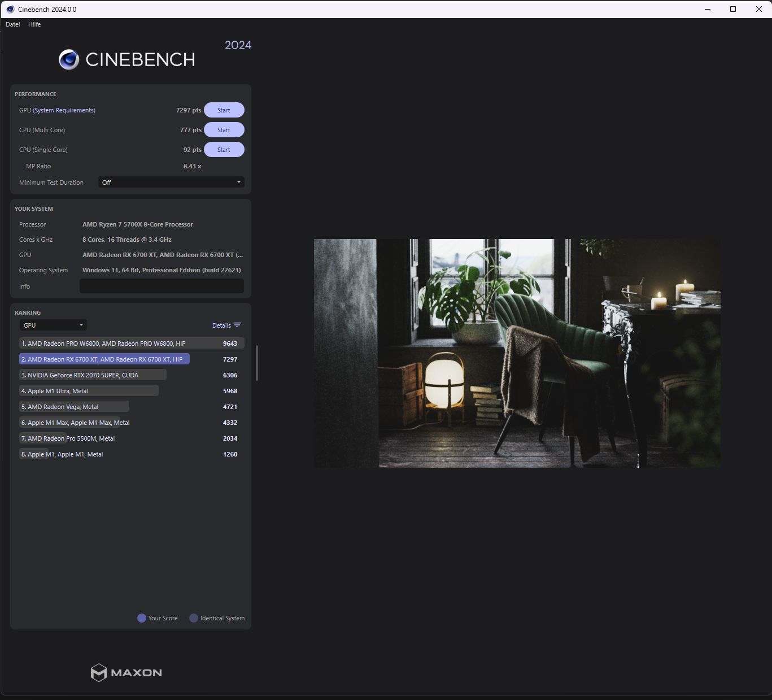The image size is (772, 700).
Task: Click the AMD Ryzen 7 5700X processor text
Action: [138, 224]
